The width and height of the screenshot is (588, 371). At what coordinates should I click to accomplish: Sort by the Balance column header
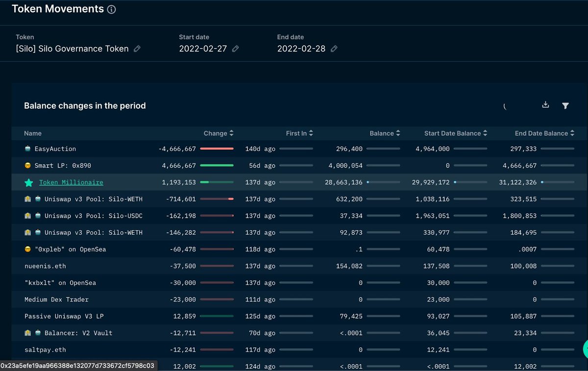point(385,133)
